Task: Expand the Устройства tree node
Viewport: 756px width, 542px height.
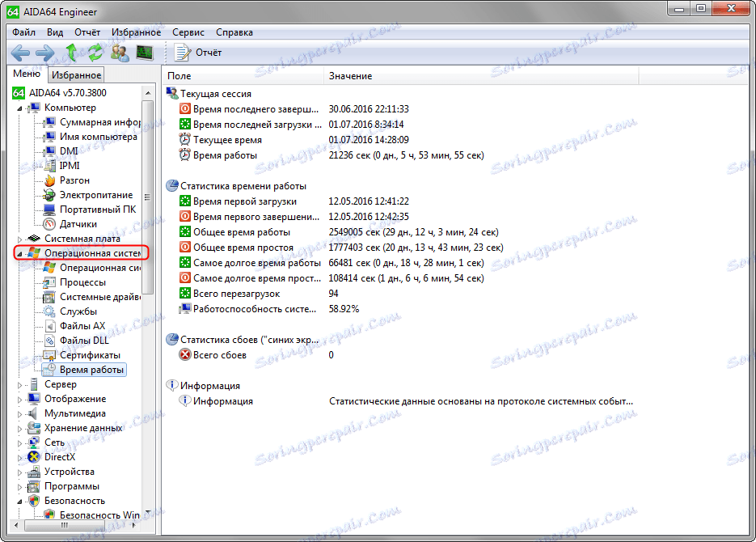Action: 19,472
